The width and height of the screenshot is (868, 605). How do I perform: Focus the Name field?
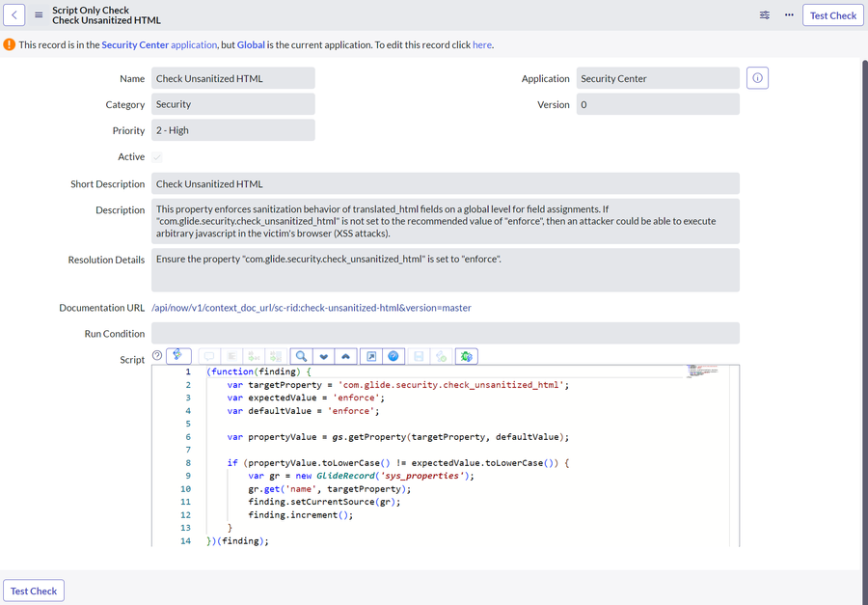pos(233,78)
